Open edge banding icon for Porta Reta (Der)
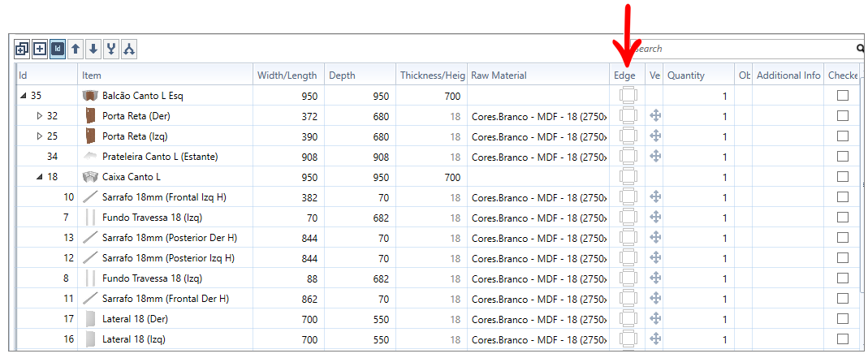 pyautogui.click(x=628, y=116)
